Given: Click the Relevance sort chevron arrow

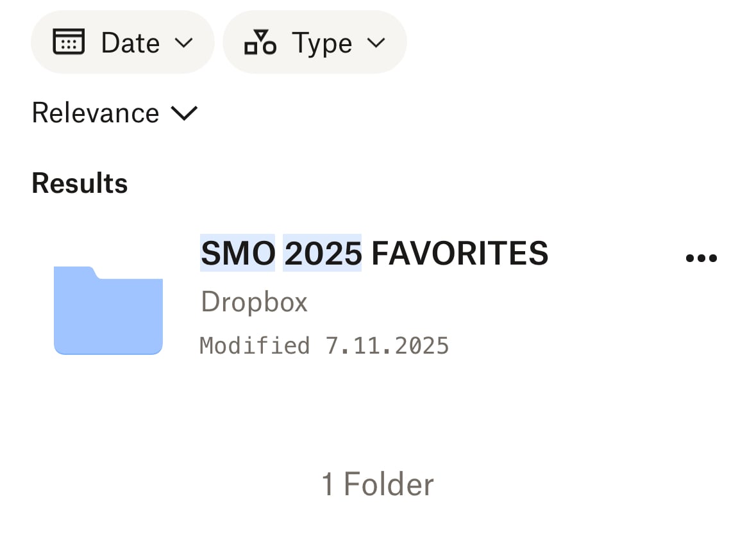Looking at the screenshot, I should click(x=184, y=113).
